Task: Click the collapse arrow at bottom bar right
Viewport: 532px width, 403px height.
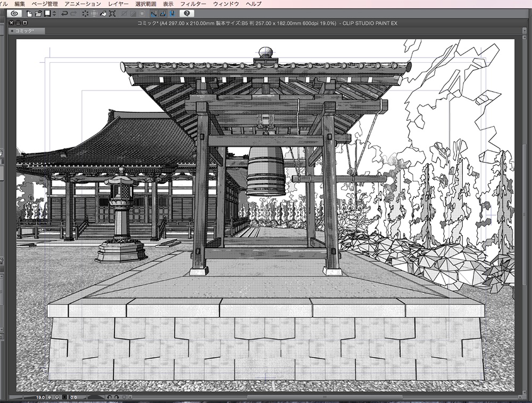Action: click(x=129, y=397)
